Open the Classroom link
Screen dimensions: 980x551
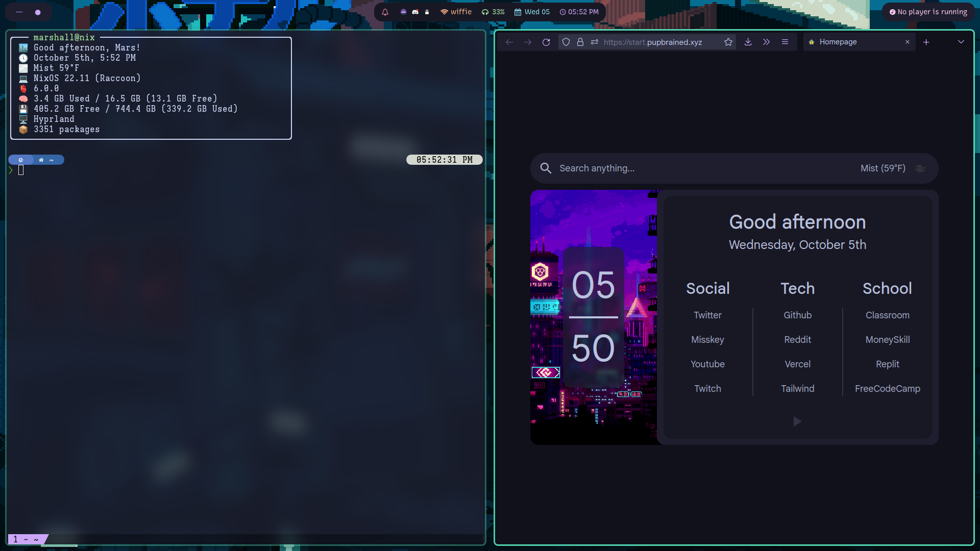[x=887, y=315]
